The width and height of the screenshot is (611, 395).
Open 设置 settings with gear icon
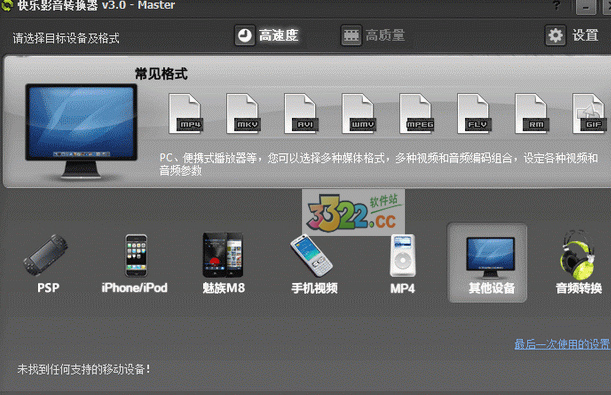coord(572,36)
